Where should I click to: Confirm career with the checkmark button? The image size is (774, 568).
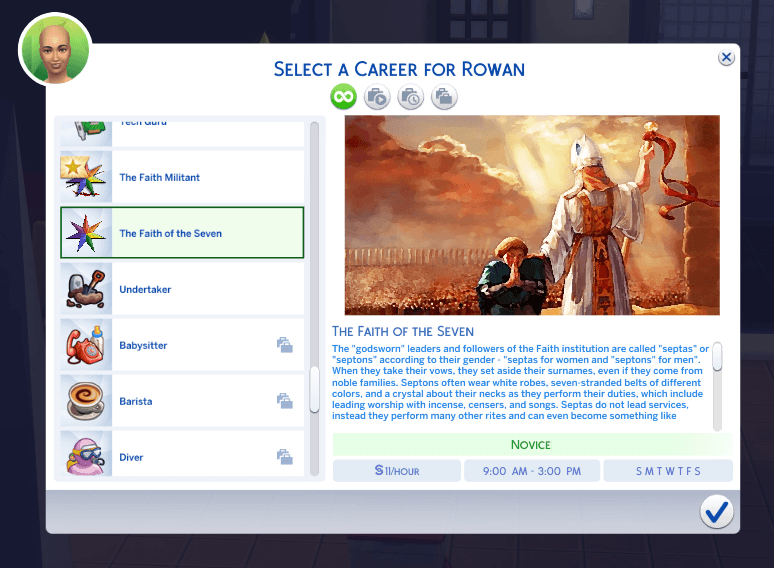coord(716,512)
